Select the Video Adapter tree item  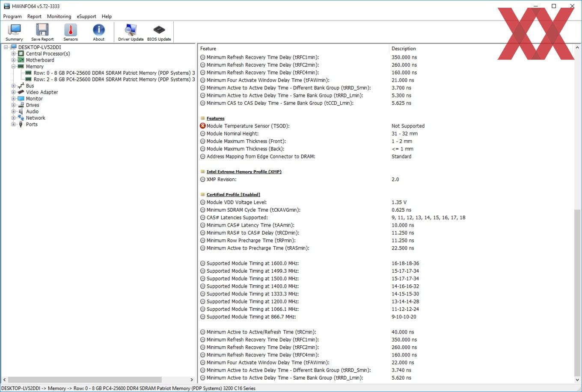tap(42, 92)
